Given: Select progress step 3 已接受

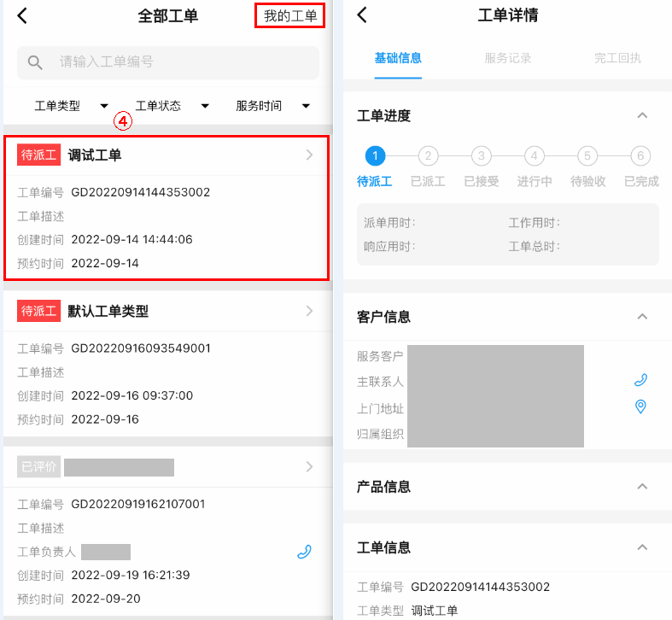Looking at the screenshot, I should coord(482,155).
